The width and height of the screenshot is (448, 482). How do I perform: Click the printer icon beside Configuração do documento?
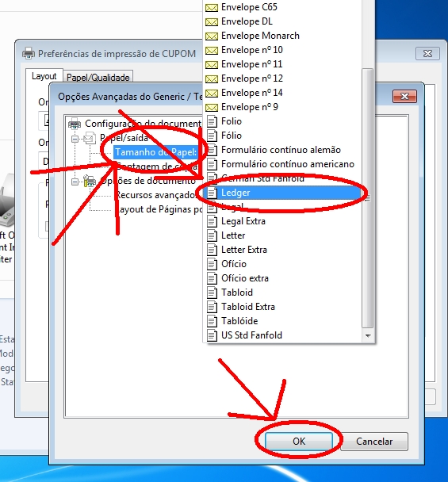pyautogui.click(x=75, y=124)
